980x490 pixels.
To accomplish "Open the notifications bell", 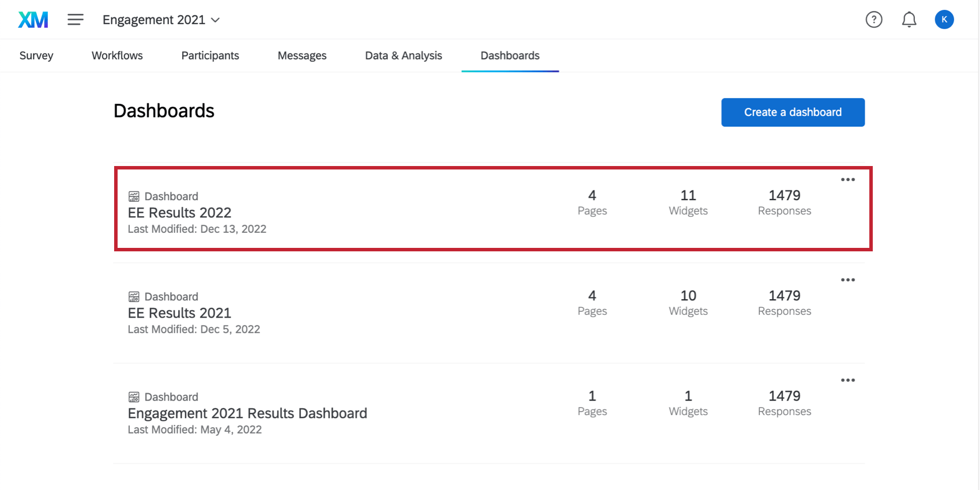I will (909, 20).
